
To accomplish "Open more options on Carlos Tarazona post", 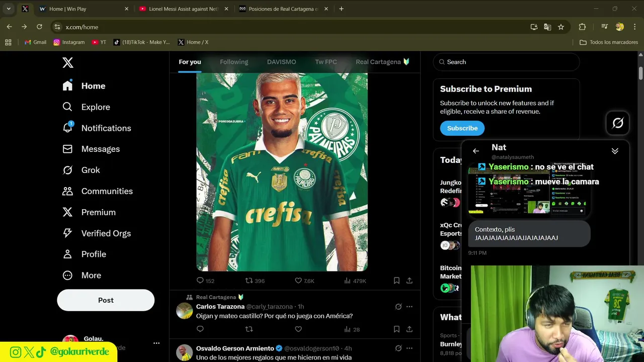I will tap(410, 306).
